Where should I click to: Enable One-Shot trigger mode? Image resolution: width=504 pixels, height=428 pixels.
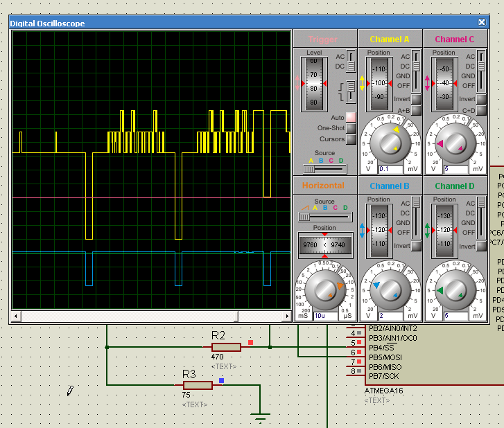click(351, 128)
